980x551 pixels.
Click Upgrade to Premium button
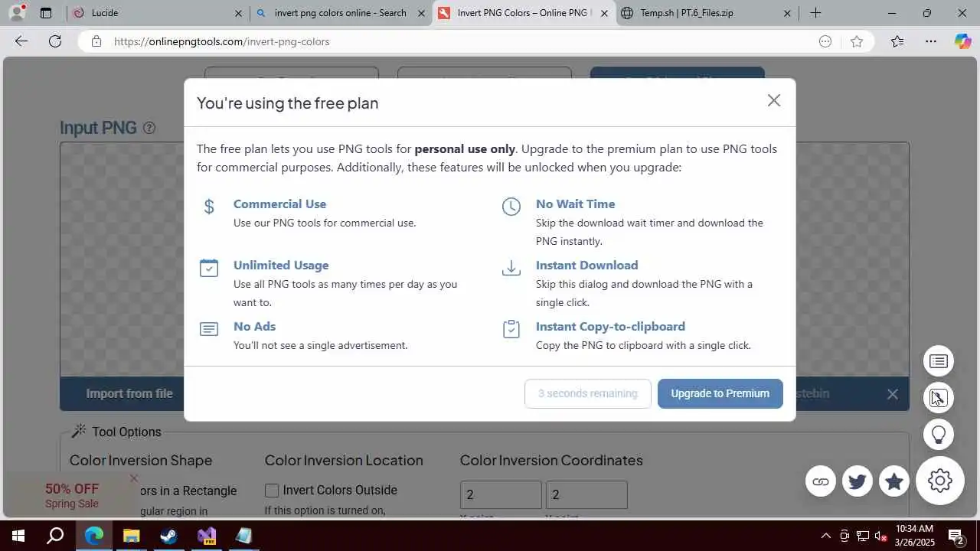(x=720, y=393)
